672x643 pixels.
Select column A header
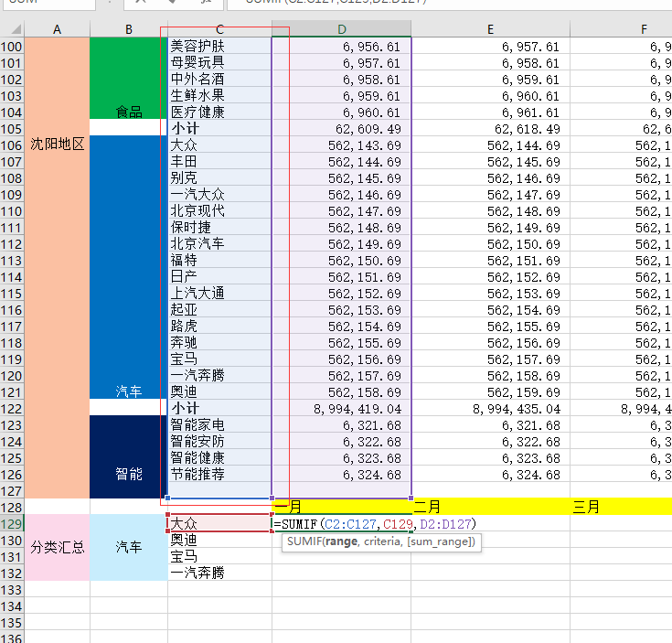[57, 29]
